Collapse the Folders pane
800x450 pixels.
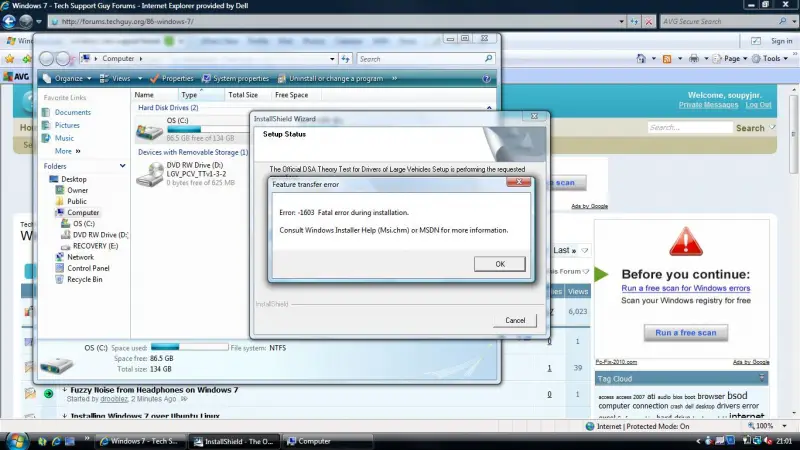click(122, 166)
